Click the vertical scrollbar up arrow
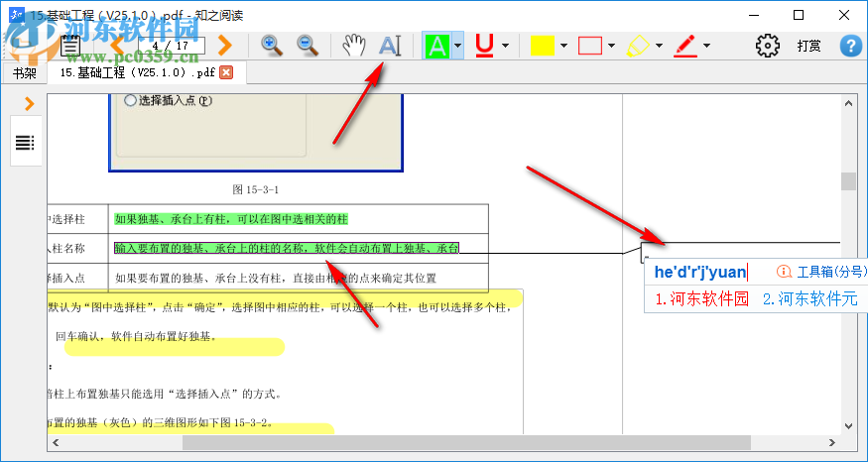 point(848,103)
